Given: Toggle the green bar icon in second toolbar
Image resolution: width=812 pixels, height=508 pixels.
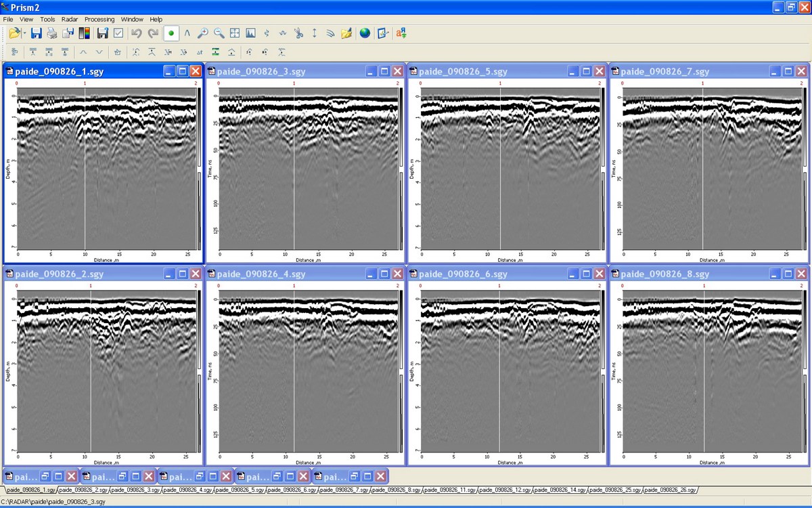Looking at the screenshot, I should pos(215,51).
